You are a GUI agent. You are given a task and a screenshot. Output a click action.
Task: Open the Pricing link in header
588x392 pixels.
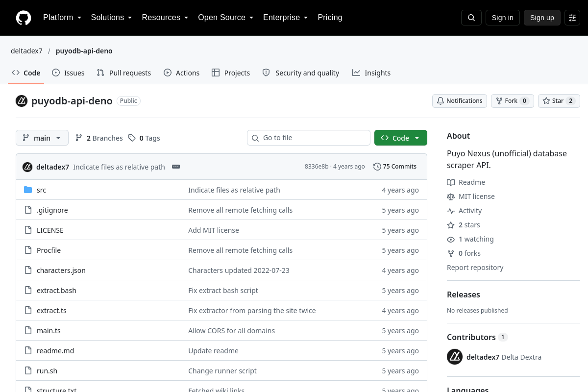330,18
